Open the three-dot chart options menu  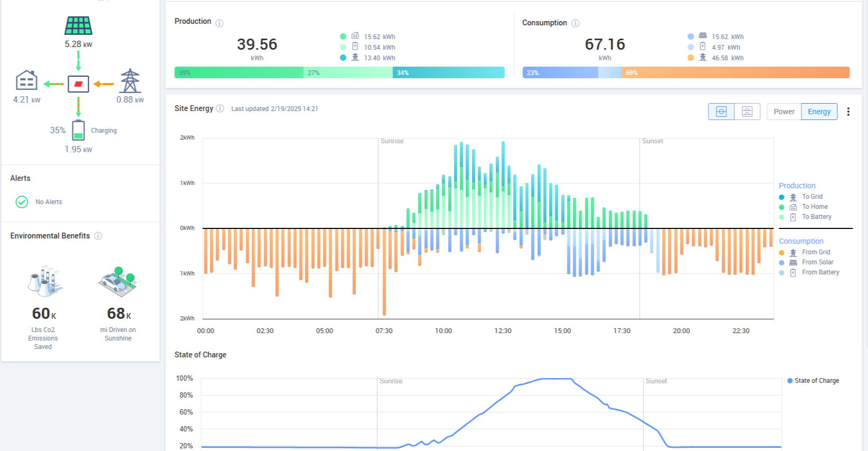click(x=848, y=112)
